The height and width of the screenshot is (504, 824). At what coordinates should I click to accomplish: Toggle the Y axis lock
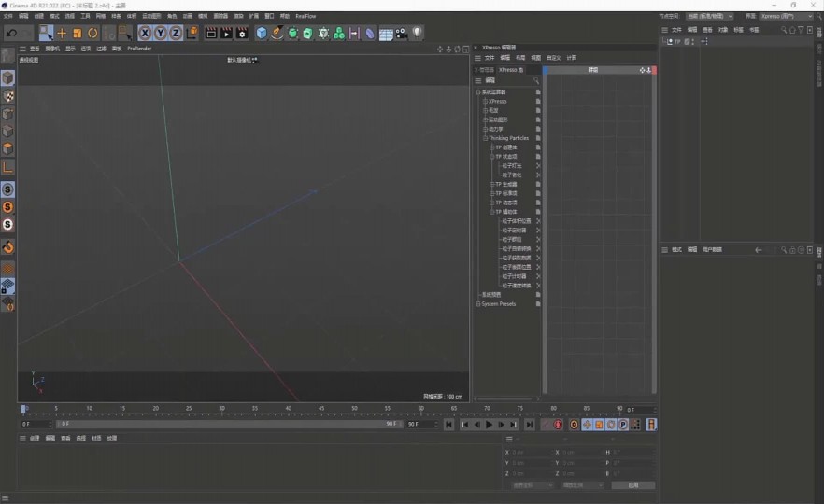pos(161,33)
